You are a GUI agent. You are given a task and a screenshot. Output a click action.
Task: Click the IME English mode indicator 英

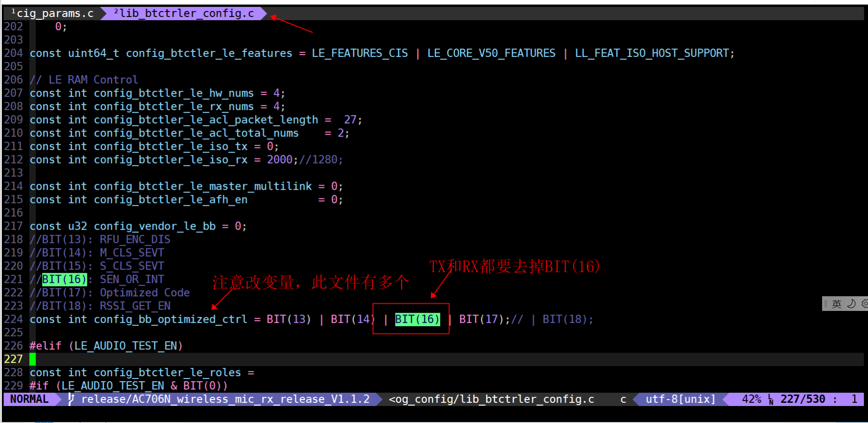(x=837, y=304)
